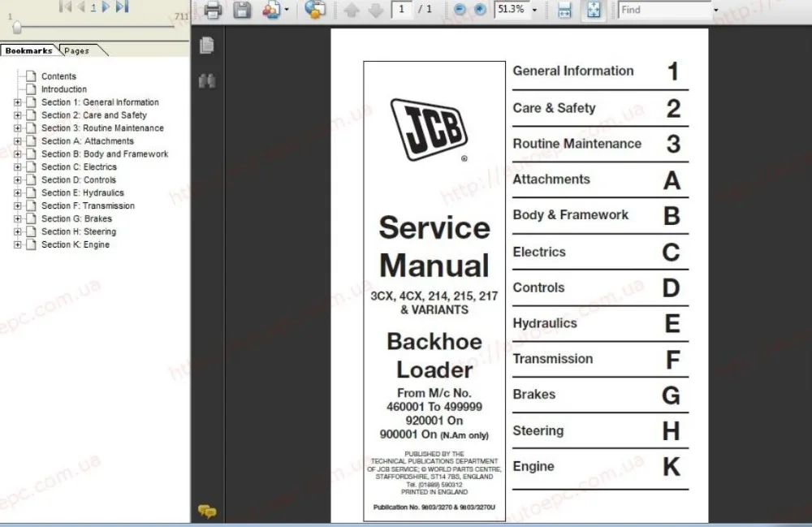Go to previous record left arrow
This screenshot has width=812, height=527.
point(80,6)
